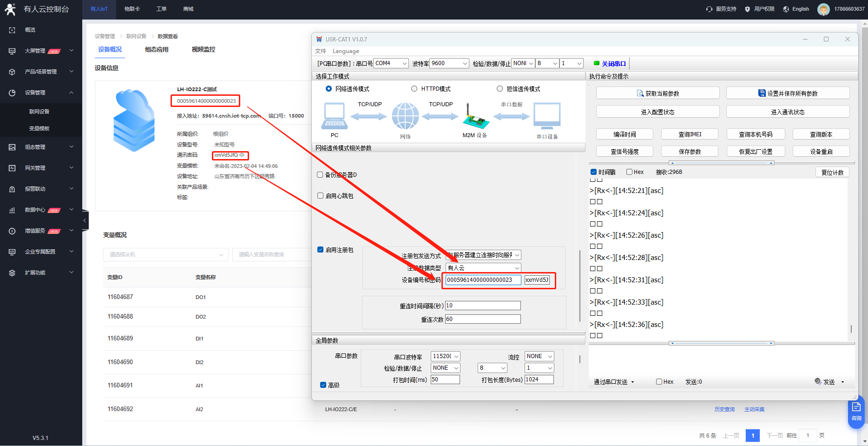Expand the registration data type dropdown
The height and width of the screenshot is (446, 868).
[x=483, y=268]
